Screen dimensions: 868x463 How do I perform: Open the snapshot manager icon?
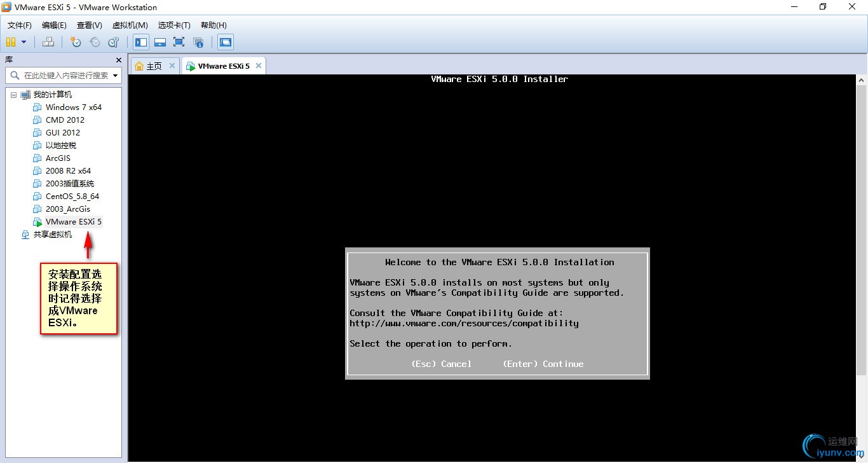click(114, 42)
